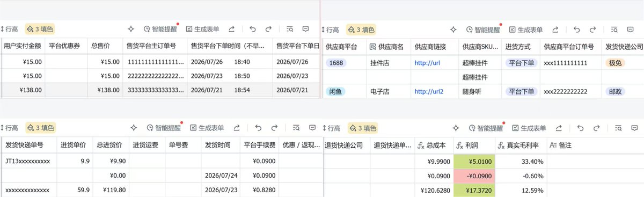Undo using the arrow above 供应商平台订单号 column
The height and width of the screenshot is (197, 644).
[x=577, y=30]
